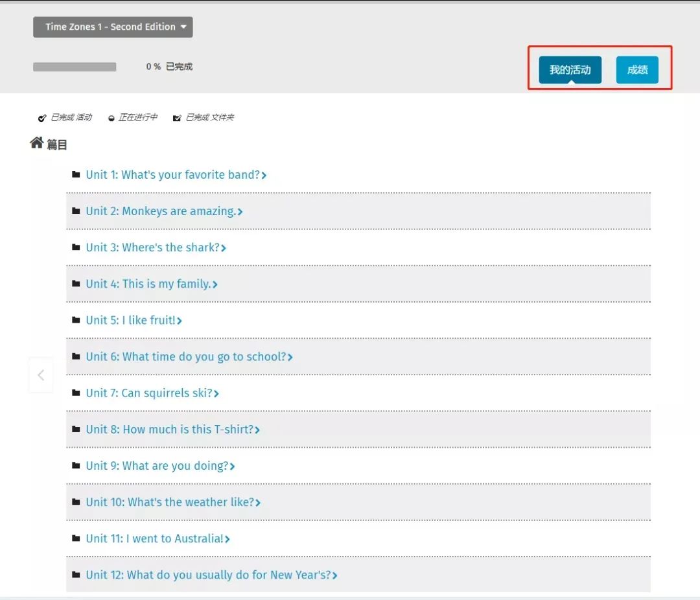Click the folder icon for Unit 10
The width and height of the screenshot is (700, 600).
76,502
